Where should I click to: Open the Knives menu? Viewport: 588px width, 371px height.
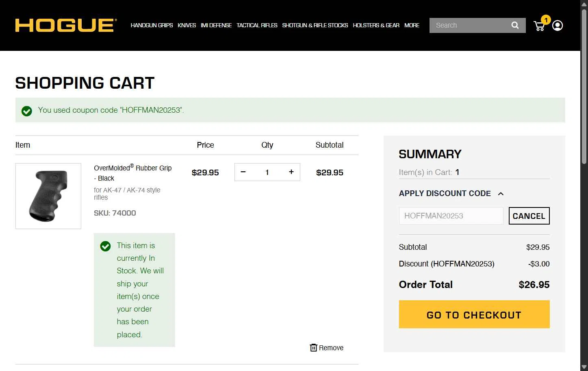coord(187,25)
